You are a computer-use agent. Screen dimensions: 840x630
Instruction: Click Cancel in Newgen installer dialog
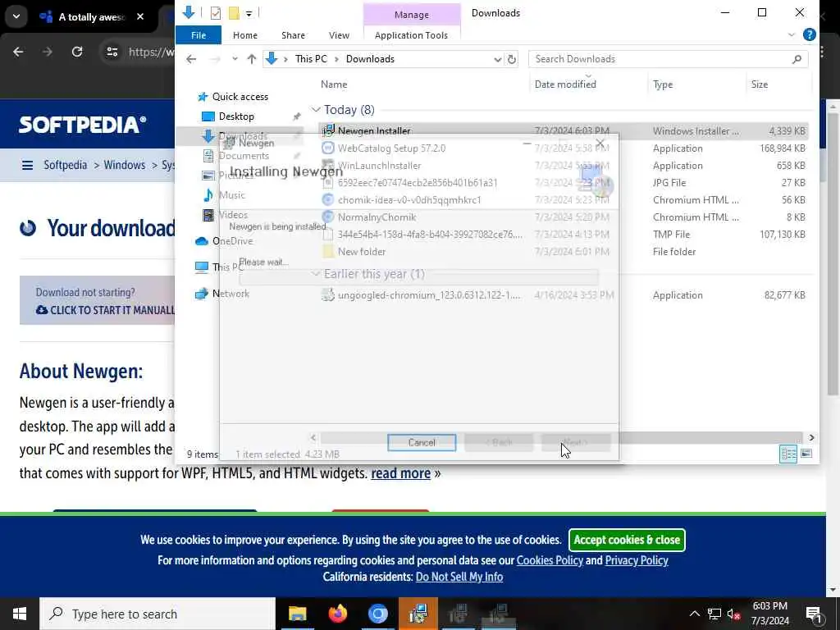pos(422,442)
